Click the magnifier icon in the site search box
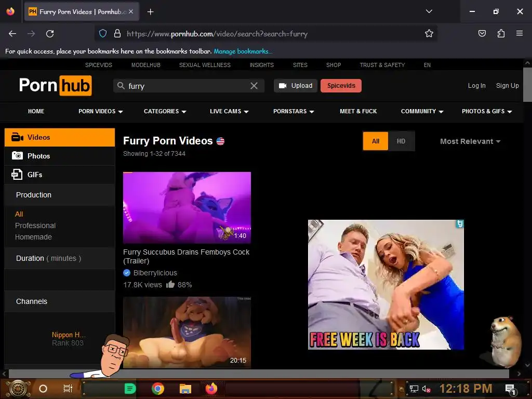Screen dimensions: 532x399 click(121, 86)
